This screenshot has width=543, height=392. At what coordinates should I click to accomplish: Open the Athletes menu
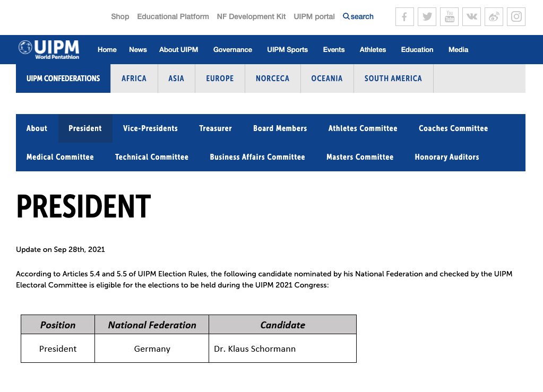coord(373,49)
